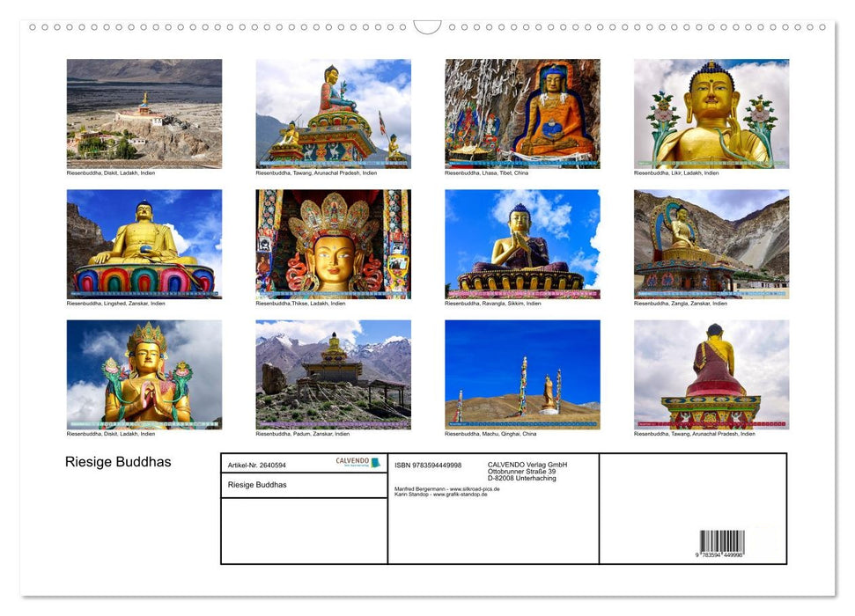The height and width of the screenshot is (616, 855).
Task: Select the Diskit crowned Buddha close-up
Action: tap(144, 375)
